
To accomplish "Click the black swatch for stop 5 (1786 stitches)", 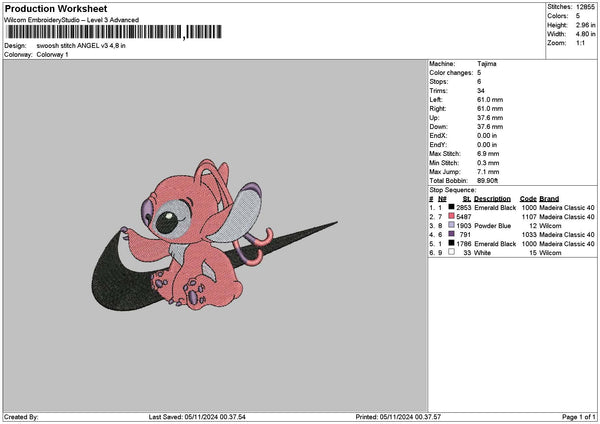I will [451, 243].
